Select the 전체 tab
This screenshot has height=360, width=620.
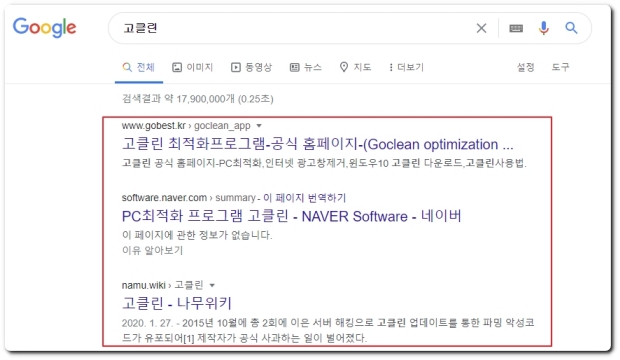[x=139, y=67]
